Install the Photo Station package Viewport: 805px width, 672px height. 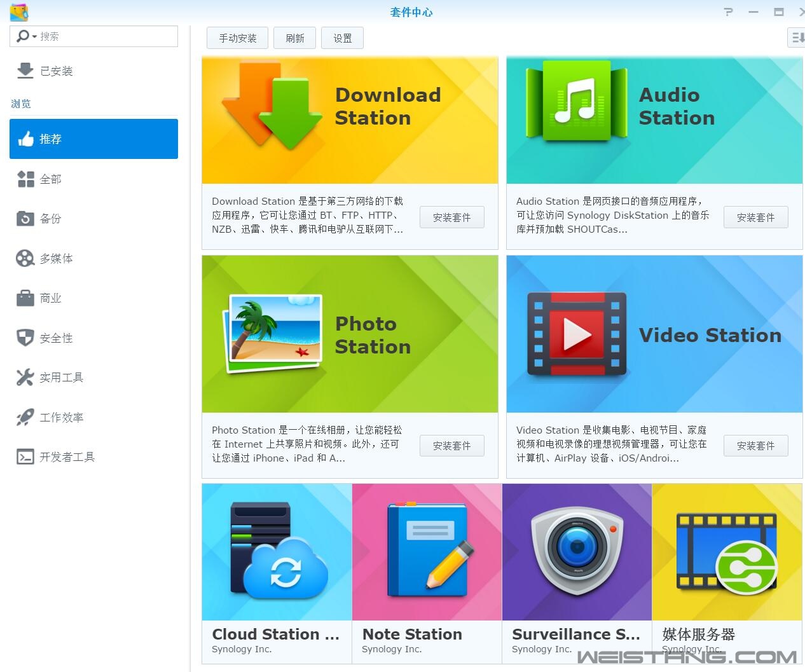[x=451, y=446]
